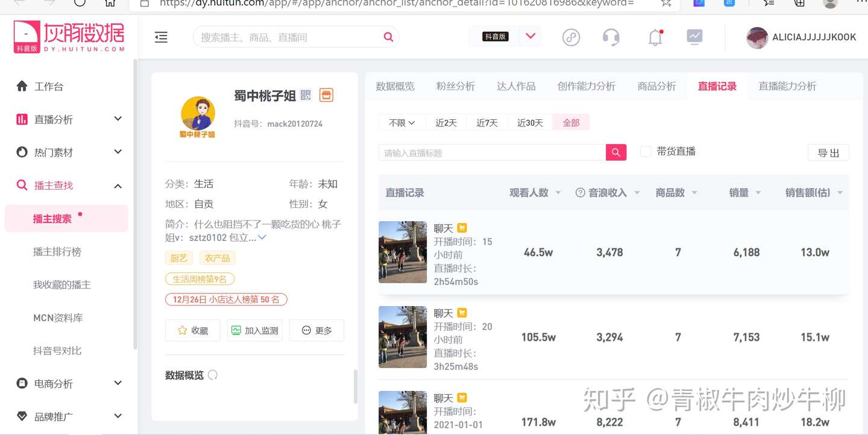Switch to the 粉丝分析 tab
868x435 pixels.
coord(456,86)
